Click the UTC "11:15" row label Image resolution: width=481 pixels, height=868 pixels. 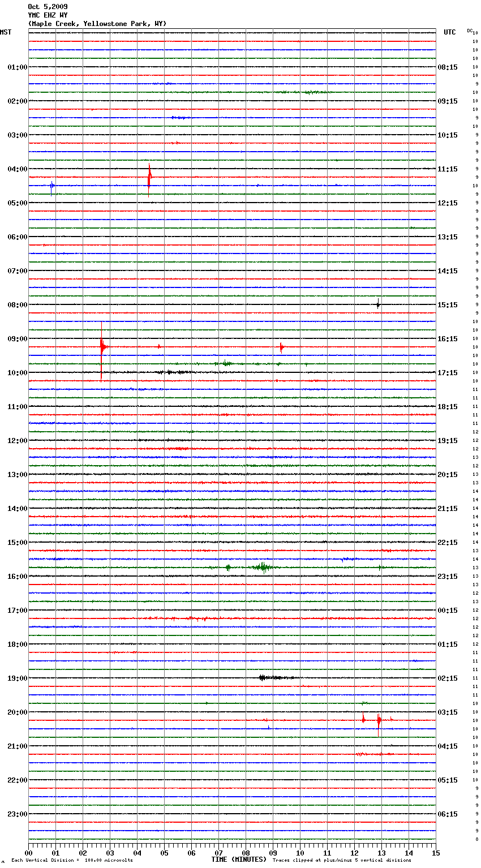tap(448, 169)
